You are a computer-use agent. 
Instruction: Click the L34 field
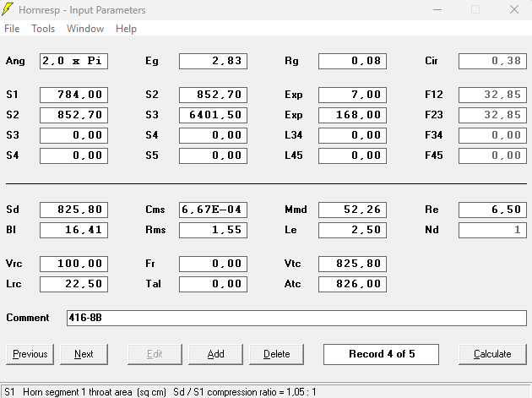(x=352, y=135)
